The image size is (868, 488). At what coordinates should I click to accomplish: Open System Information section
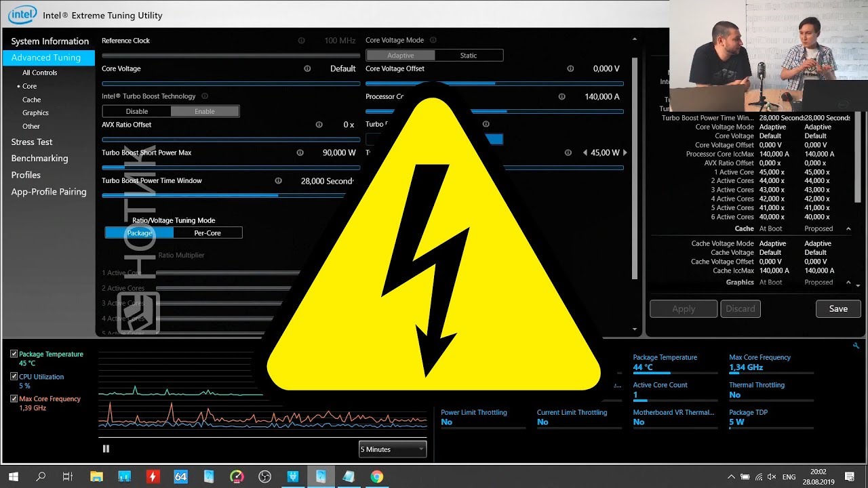[x=50, y=41]
